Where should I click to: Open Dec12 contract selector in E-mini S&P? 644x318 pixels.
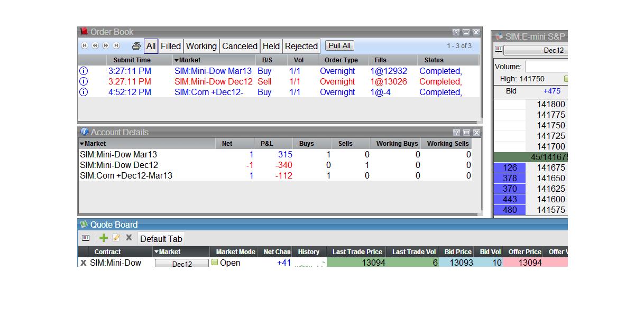click(535, 51)
